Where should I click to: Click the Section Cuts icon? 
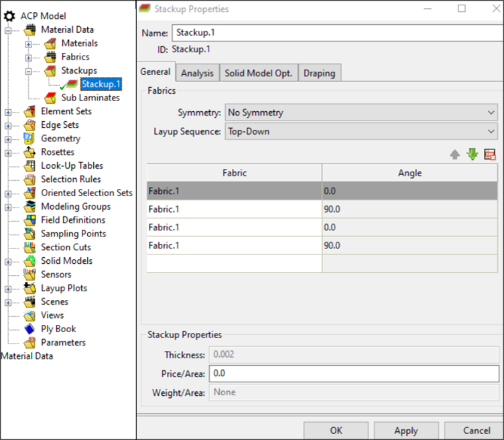pos(30,247)
